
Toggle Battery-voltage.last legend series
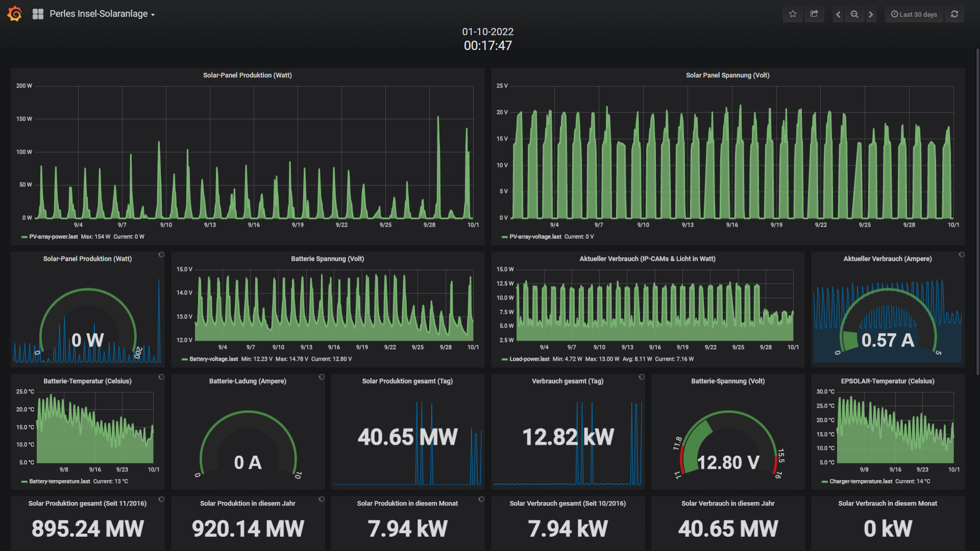213,359
